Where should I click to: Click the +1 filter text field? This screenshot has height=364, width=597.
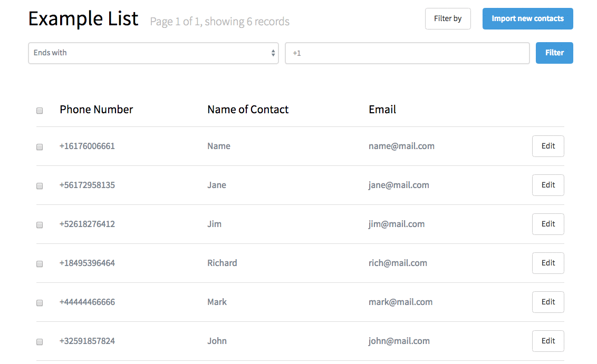(407, 53)
